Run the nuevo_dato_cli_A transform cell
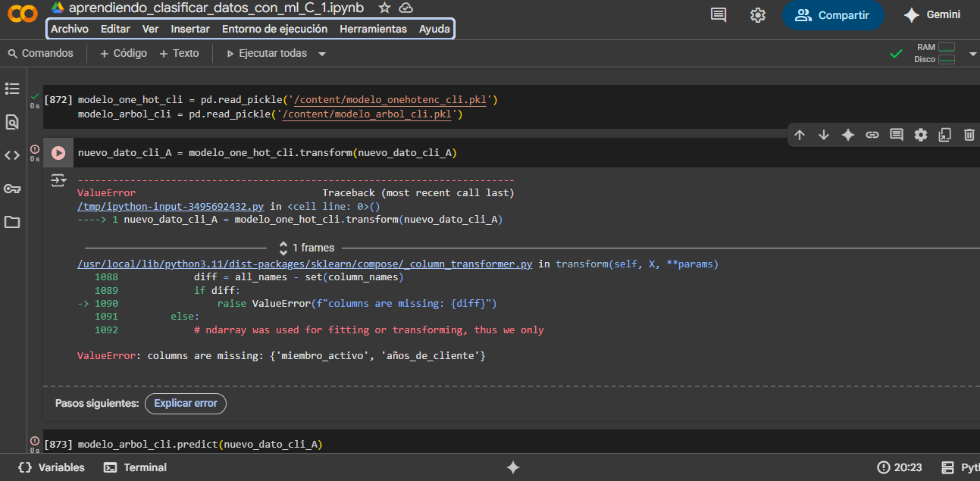Viewport: 980px width, 481px height. click(x=58, y=153)
